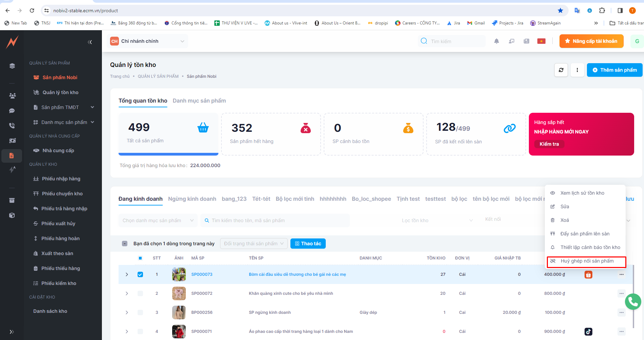644x340 pixels.
Task: Open the Chi nhánh chính branch dropdown
Action: pos(147,41)
